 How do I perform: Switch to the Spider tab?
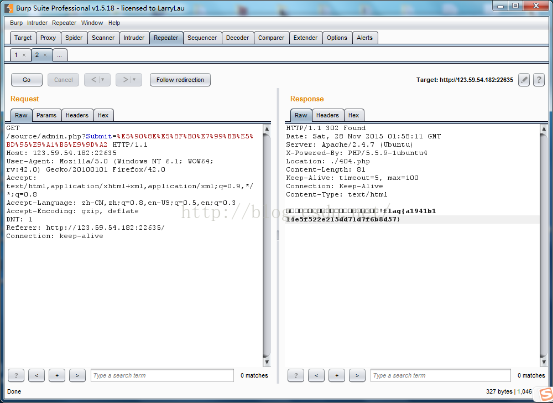[74, 38]
